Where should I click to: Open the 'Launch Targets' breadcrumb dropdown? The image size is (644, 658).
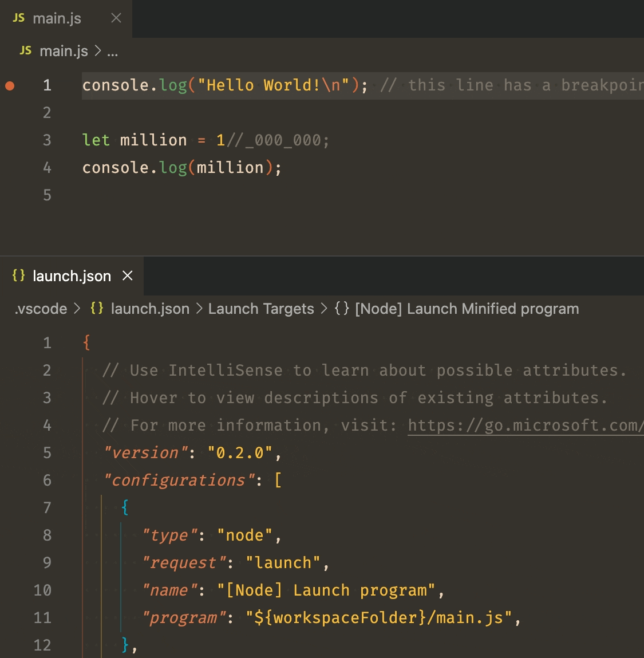point(261,309)
